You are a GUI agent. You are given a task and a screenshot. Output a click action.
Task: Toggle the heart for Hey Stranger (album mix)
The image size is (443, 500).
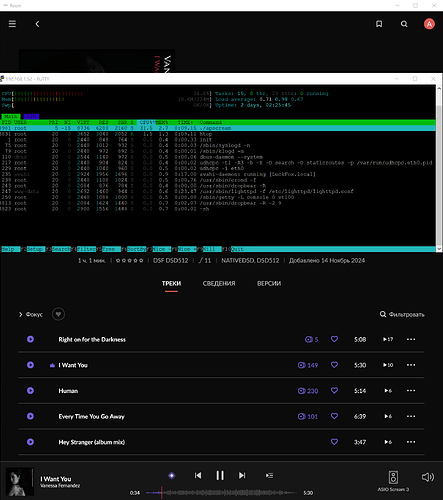click(334, 442)
